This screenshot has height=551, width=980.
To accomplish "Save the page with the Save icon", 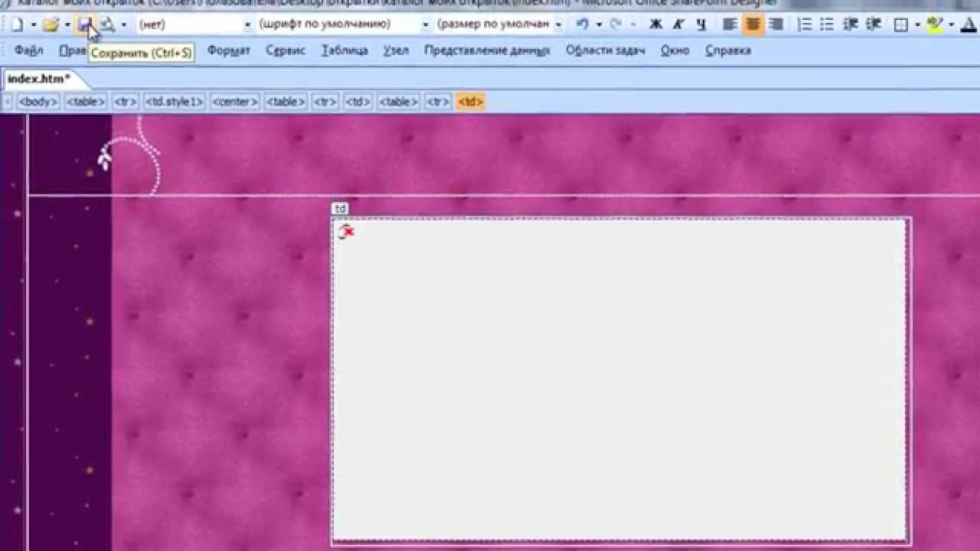I will click(x=84, y=24).
